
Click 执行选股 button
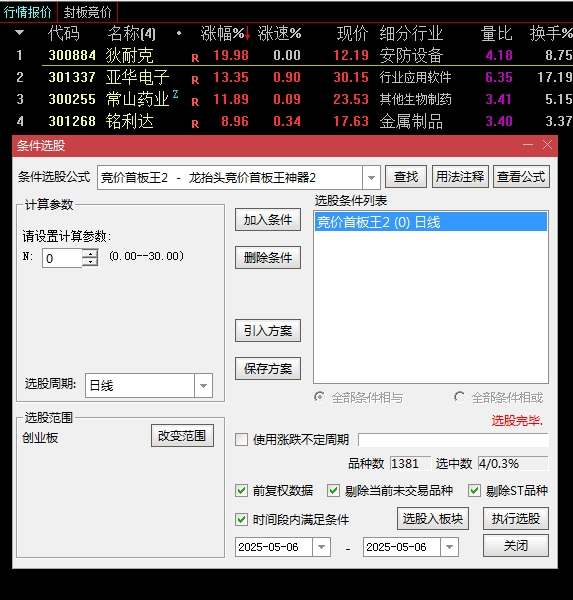pyautogui.click(x=516, y=518)
